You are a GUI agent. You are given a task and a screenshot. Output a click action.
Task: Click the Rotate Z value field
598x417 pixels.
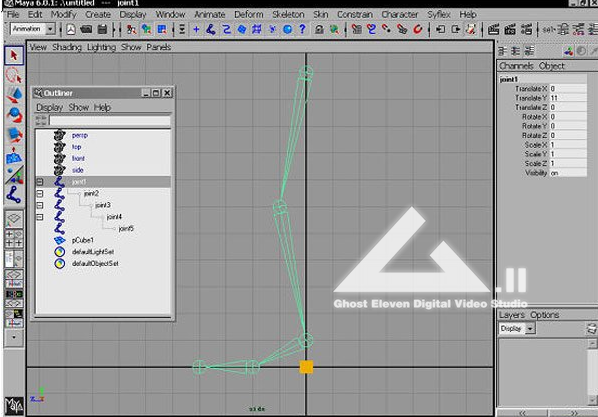coord(568,135)
